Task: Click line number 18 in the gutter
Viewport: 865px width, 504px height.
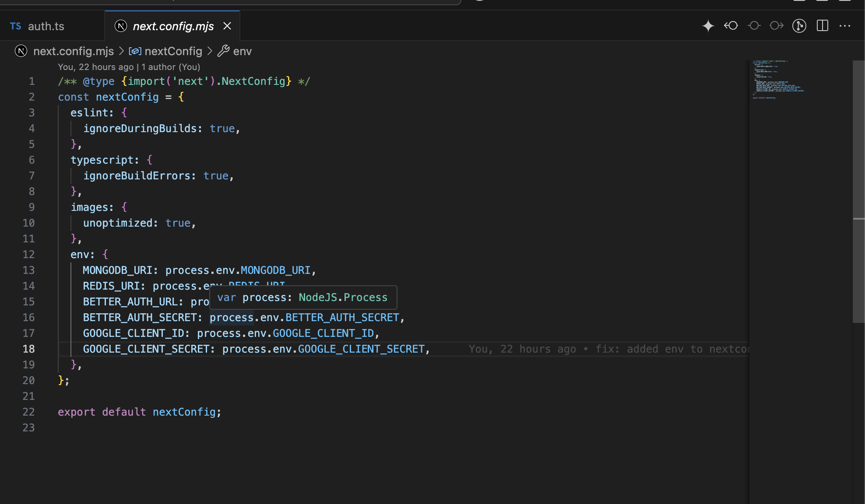Action: [28, 349]
